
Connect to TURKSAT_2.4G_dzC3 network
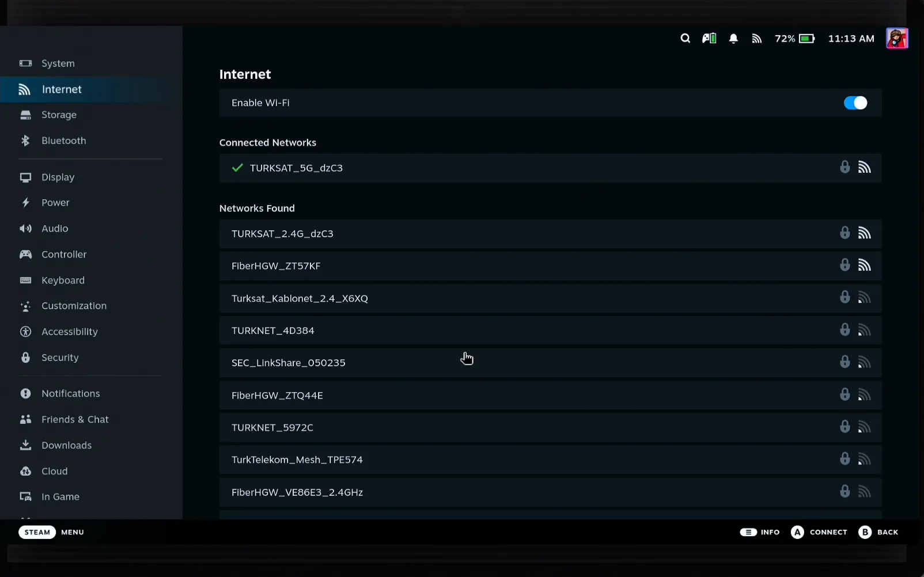point(550,234)
